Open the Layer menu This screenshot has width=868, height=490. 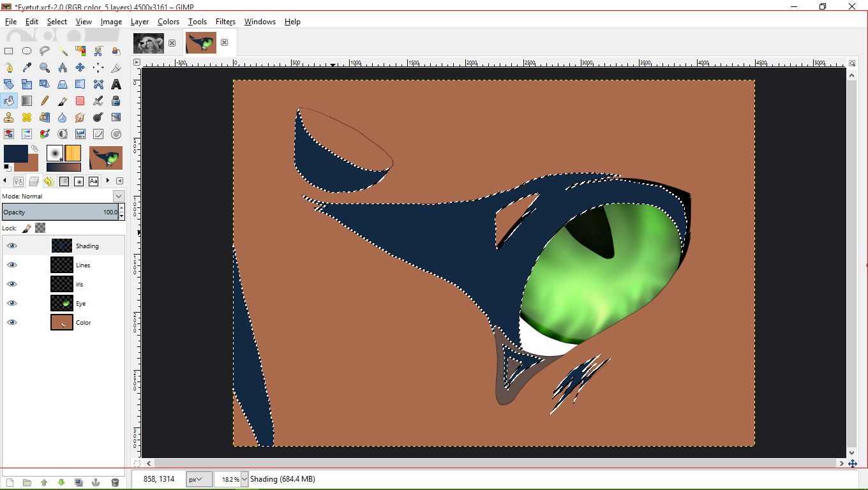point(140,22)
